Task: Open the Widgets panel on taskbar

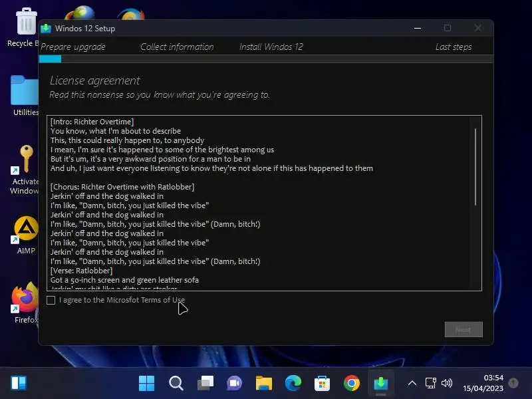Action: (19, 383)
